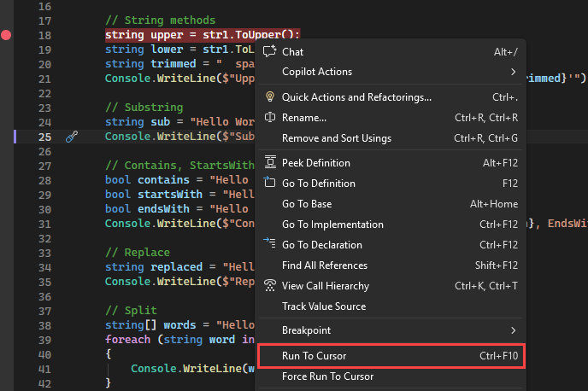Click the View Call Hierarchy icon

coord(270,286)
